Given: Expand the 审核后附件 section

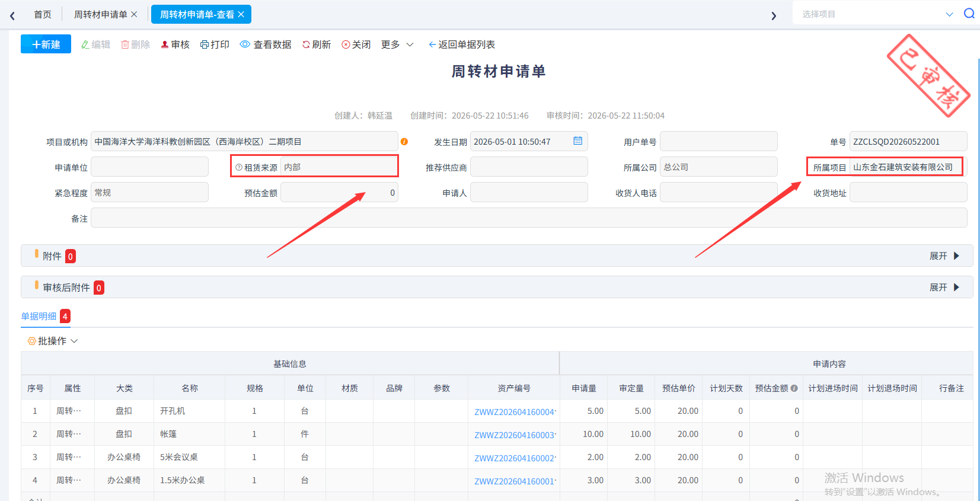Looking at the screenshot, I should point(944,288).
